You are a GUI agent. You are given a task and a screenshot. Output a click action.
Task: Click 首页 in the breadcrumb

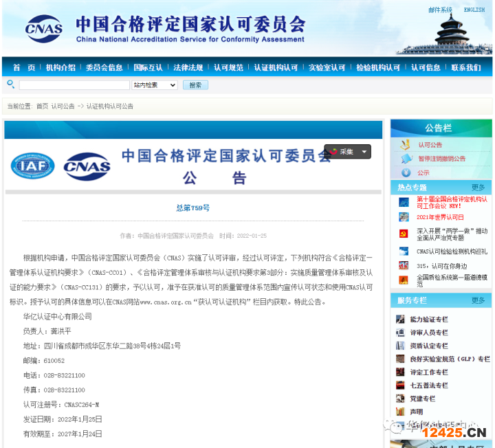(x=43, y=107)
